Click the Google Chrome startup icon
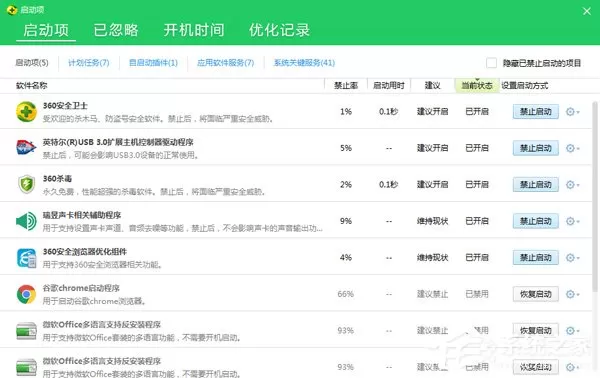Image resolution: width=600 pixels, height=378 pixels. 26,294
